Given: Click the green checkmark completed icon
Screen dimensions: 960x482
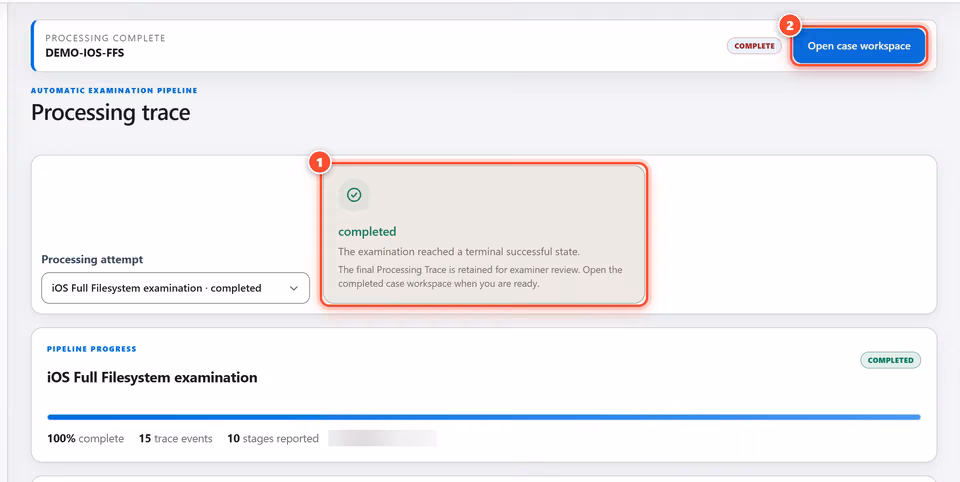Looking at the screenshot, I should pos(354,195).
